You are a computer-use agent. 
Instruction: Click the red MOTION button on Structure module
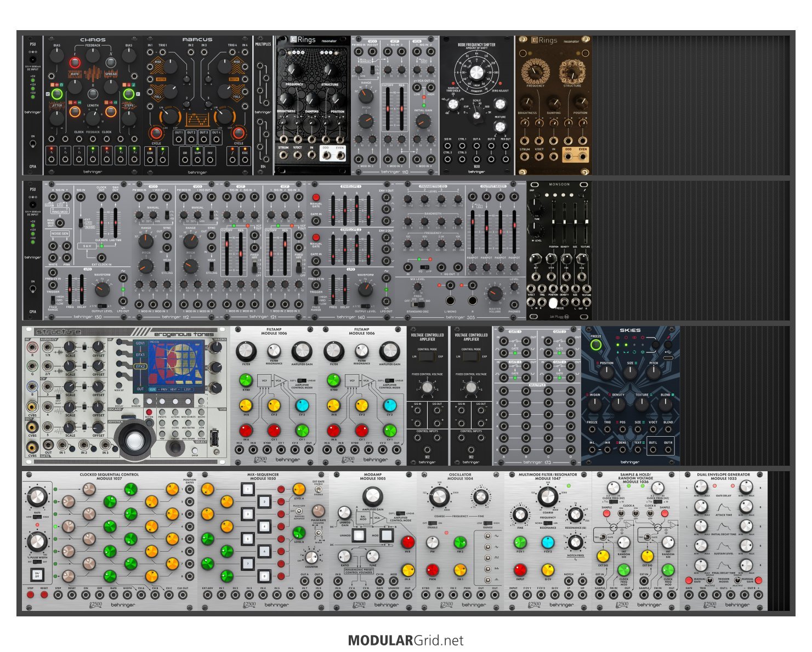click(x=149, y=411)
